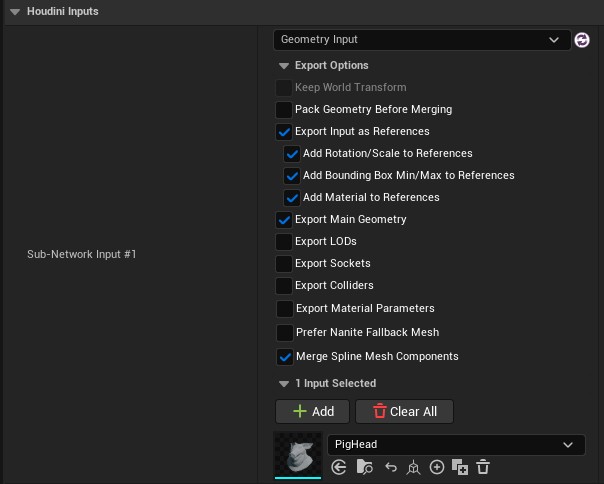The image size is (604, 484).
Task: Uncheck Merge Spline Mesh Components
Action: tap(284, 356)
